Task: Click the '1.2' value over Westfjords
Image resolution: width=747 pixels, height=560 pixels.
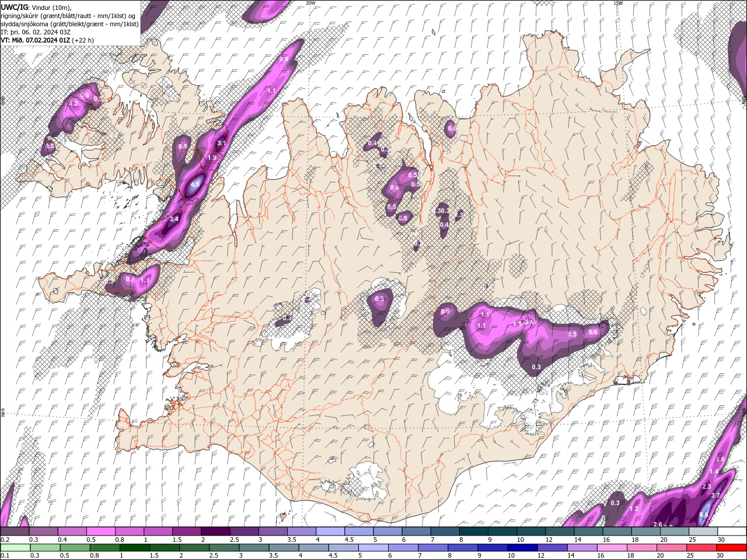Action: tap(74, 103)
